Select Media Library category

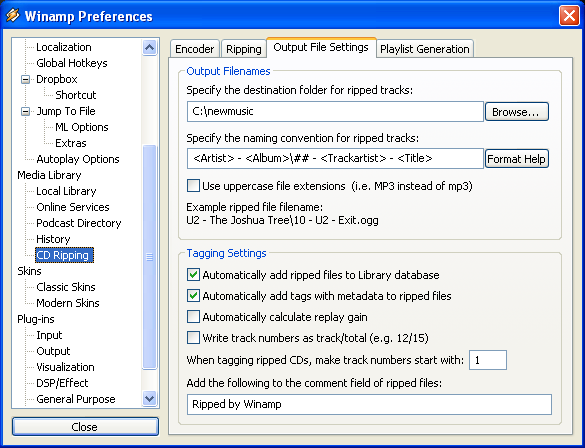pos(49,175)
